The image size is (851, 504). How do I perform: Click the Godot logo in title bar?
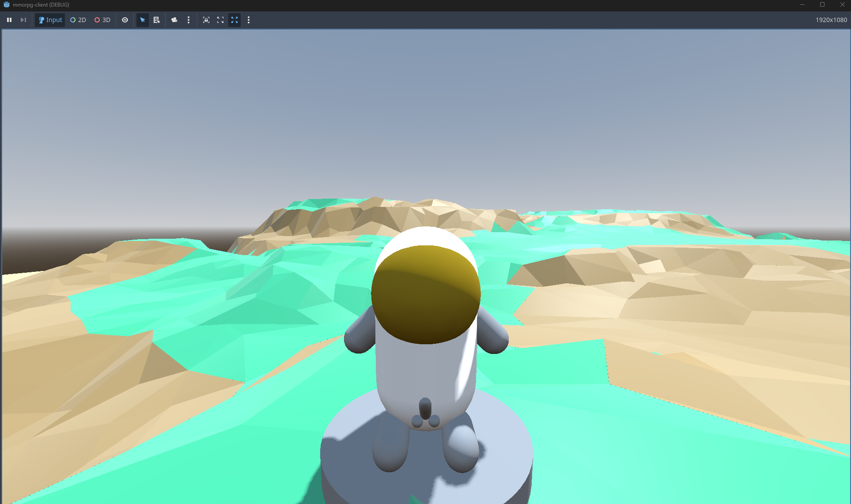click(6, 4)
